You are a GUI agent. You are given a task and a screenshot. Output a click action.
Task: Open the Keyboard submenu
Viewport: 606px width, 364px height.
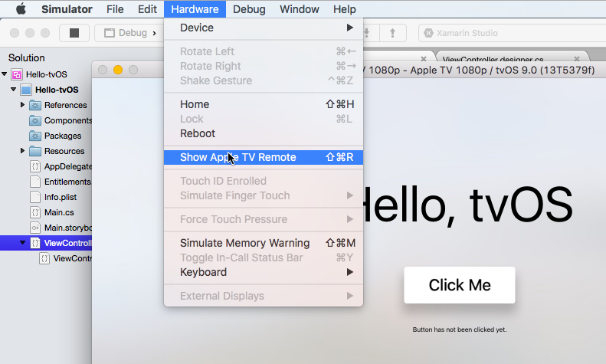(x=264, y=272)
